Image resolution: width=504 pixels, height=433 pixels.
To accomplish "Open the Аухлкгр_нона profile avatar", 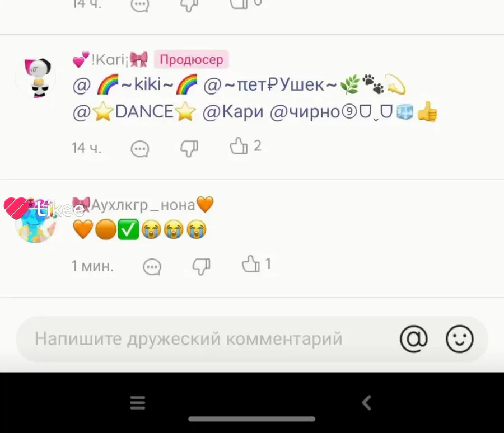I will [35, 223].
